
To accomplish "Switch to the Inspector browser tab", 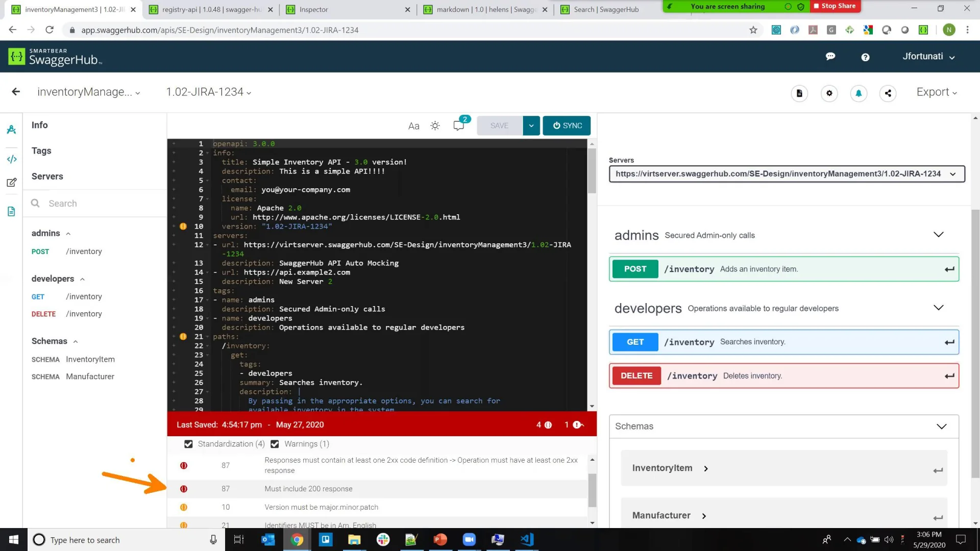I will (x=314, y=9).
